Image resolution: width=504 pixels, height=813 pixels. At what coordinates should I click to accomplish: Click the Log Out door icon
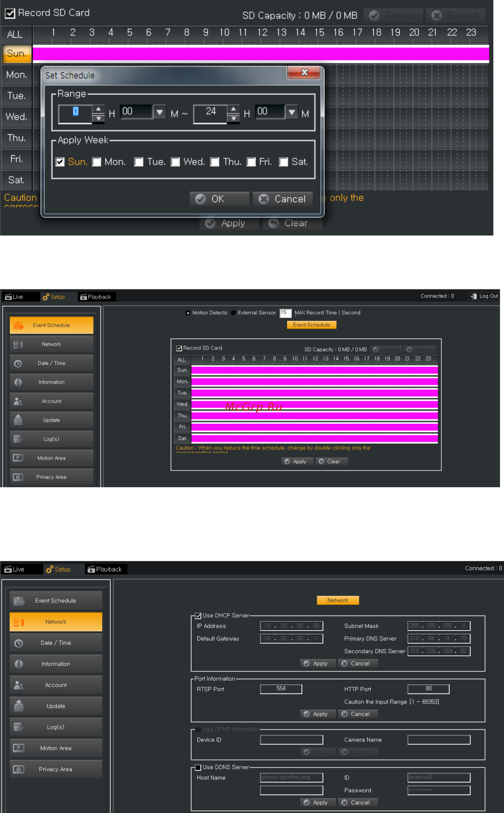point(473,296)
